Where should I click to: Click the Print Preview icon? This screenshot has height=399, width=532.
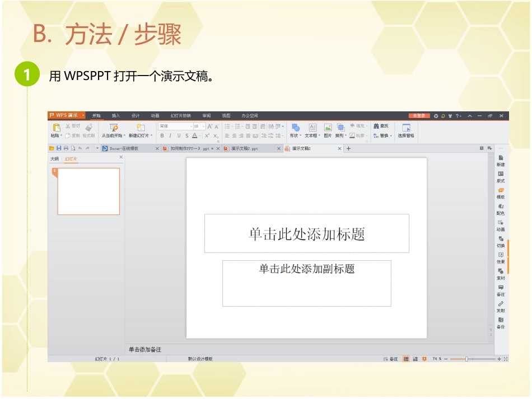click(x=73, y=148)
